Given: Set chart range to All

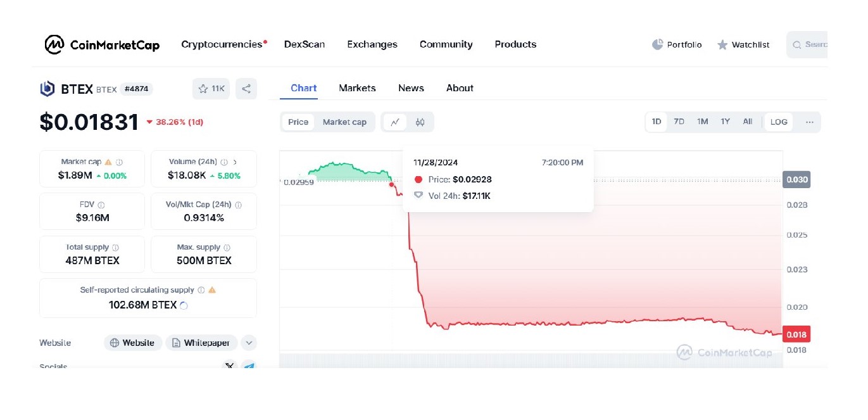Looking at the screenshot, I should pos(748,122).
